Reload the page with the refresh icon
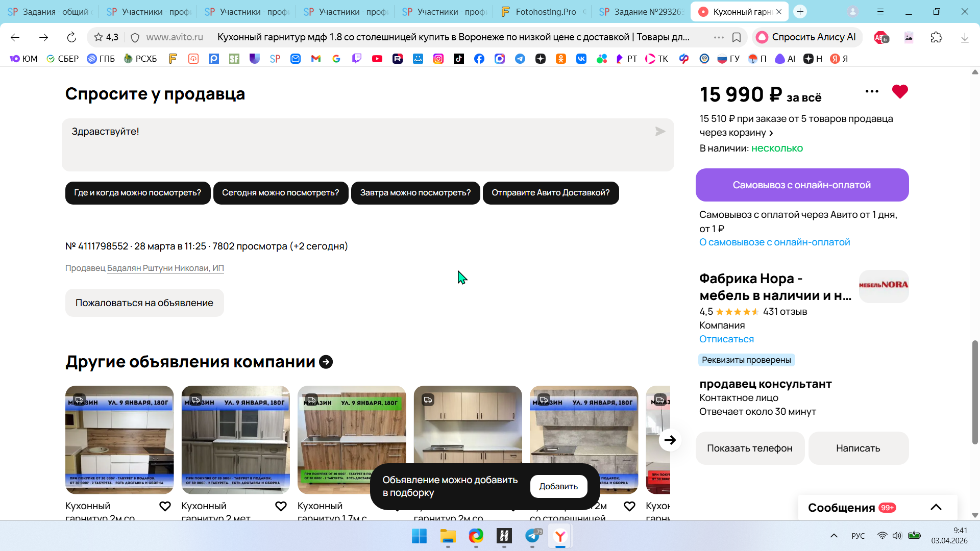This screenshot has width=980, height=551. coord(71,37)
